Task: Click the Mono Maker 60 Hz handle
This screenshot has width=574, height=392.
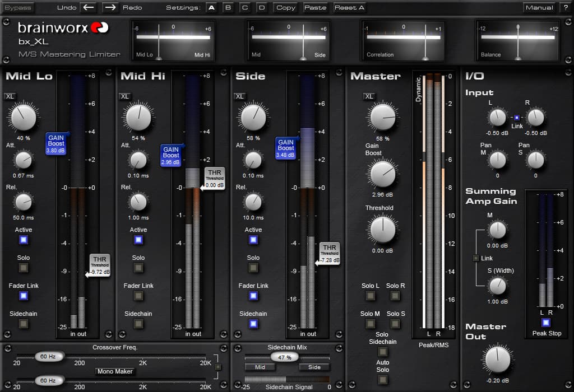Action: [x=49, y=380]
